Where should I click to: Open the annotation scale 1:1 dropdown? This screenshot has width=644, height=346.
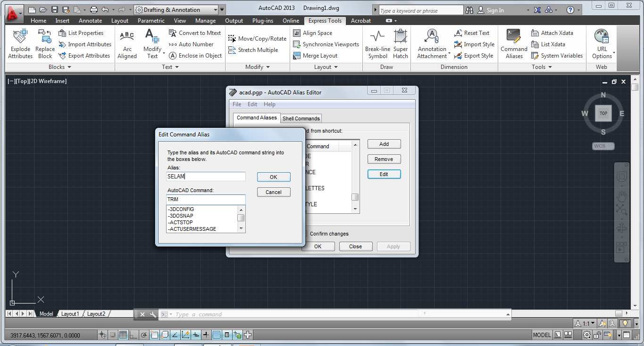pos(584,323)
